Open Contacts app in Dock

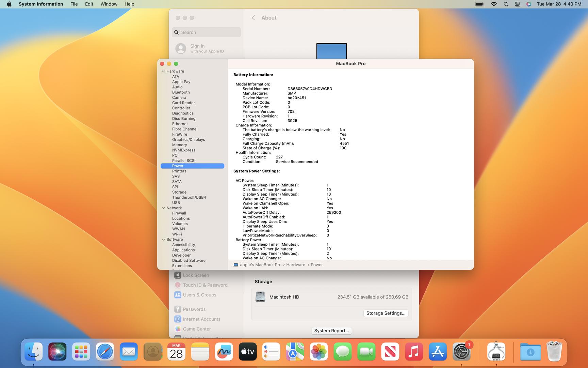coord(152,352)
